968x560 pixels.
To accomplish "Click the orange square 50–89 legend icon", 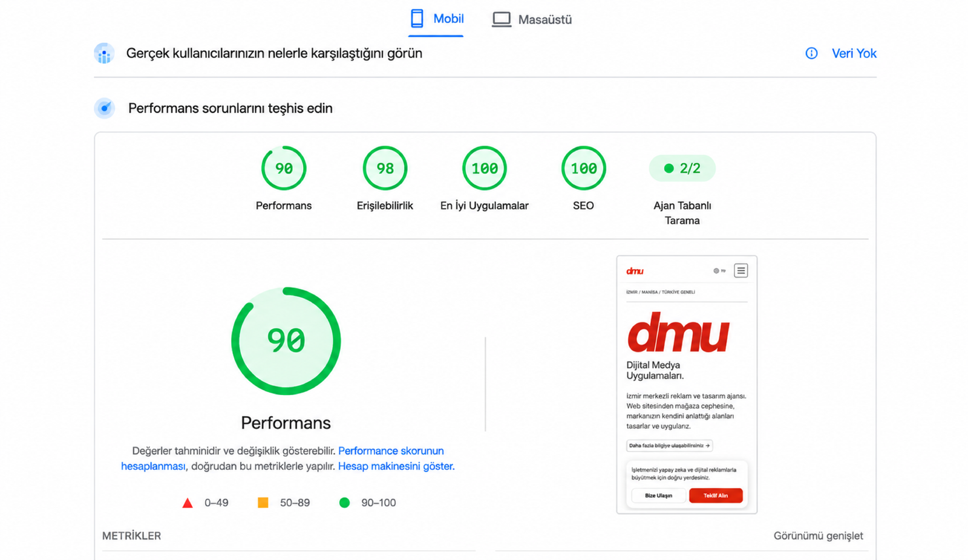I will [x=263, y=503].
